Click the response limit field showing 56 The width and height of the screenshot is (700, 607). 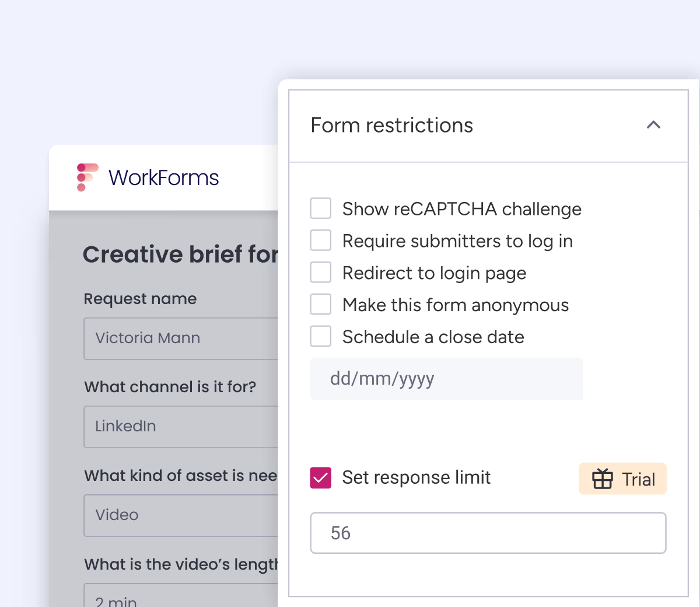click(488, 533)
